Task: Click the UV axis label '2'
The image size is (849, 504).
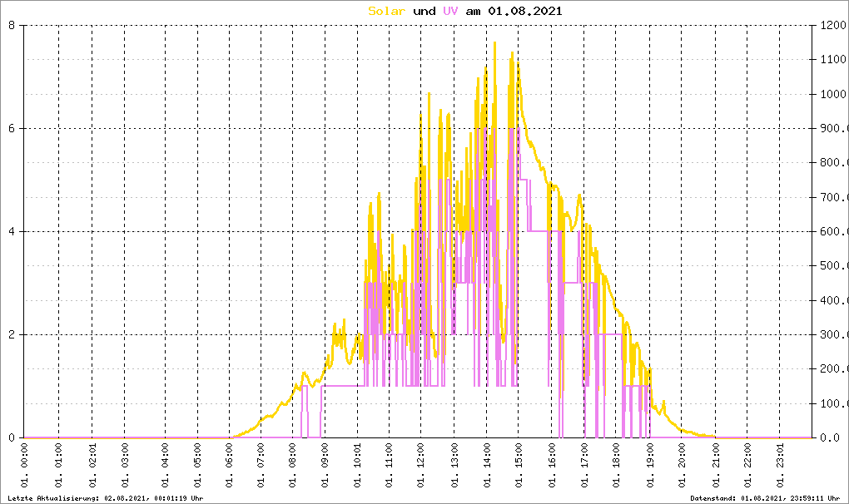Action: click(x=12, y=334)
